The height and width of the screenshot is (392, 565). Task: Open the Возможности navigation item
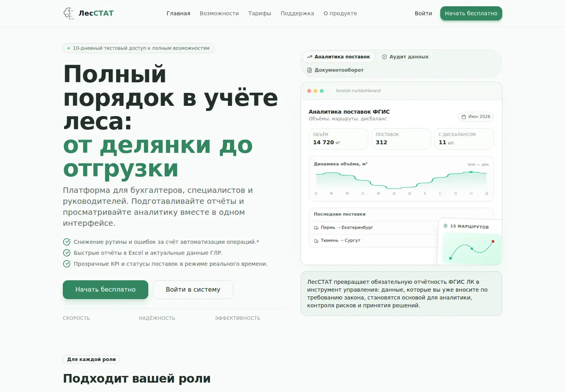tap(219, 13)
